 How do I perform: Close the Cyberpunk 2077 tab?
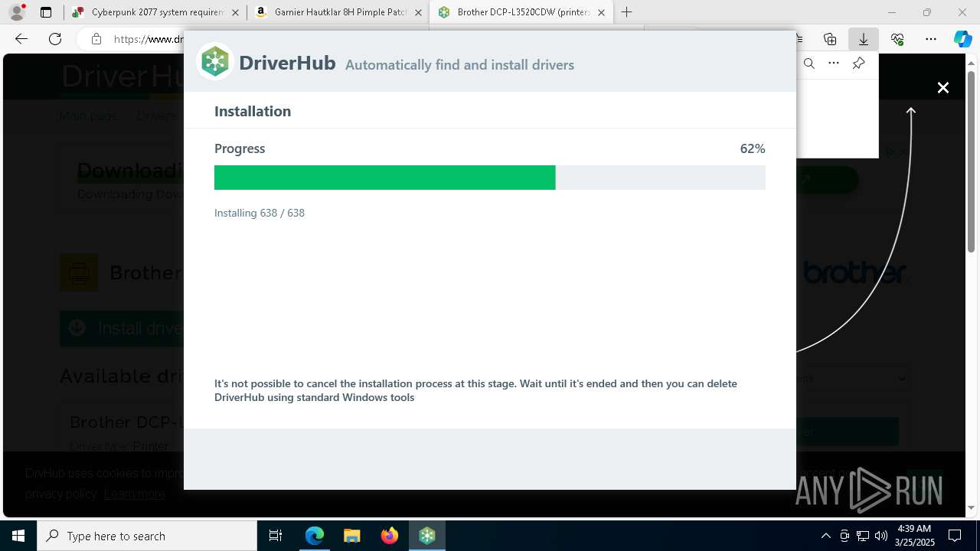coord(235,12)
